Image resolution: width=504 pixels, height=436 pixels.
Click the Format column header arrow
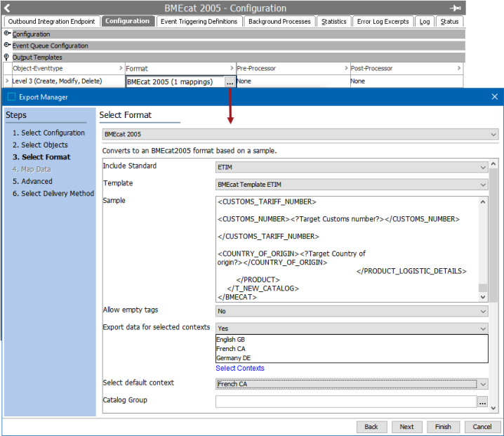[x=232, y=68]
